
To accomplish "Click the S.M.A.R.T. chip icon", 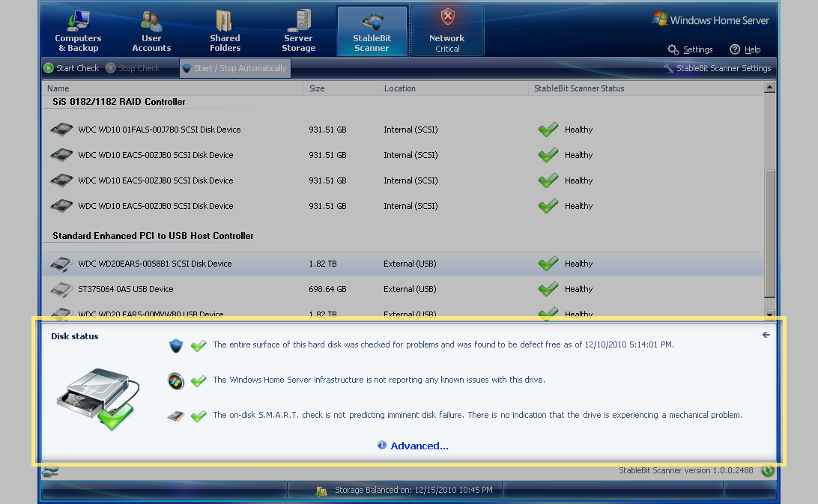I will point(176,416).
